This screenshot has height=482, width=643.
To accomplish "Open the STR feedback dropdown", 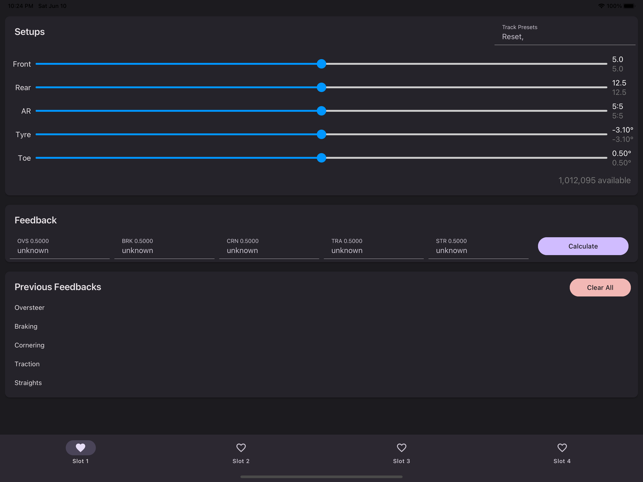I will tap(478, 247).
